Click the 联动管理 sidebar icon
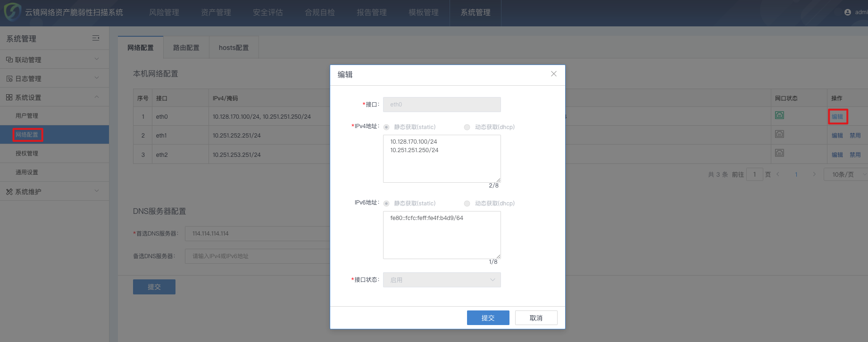 pyautogui.click(x=9, y=60)
